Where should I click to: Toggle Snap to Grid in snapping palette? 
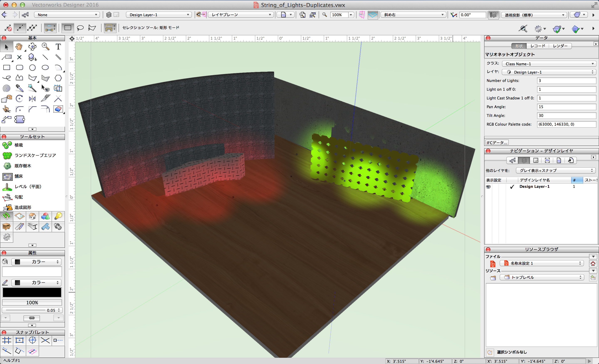7,340
